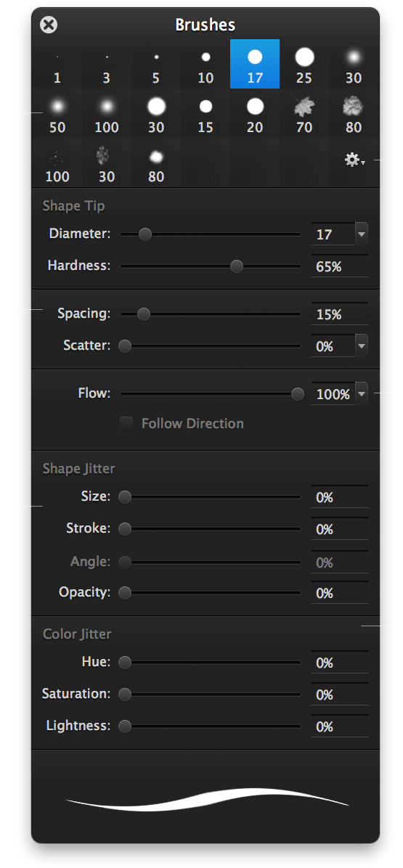
Task: Select the scattered dots brush 100
Action: point(57,163)
